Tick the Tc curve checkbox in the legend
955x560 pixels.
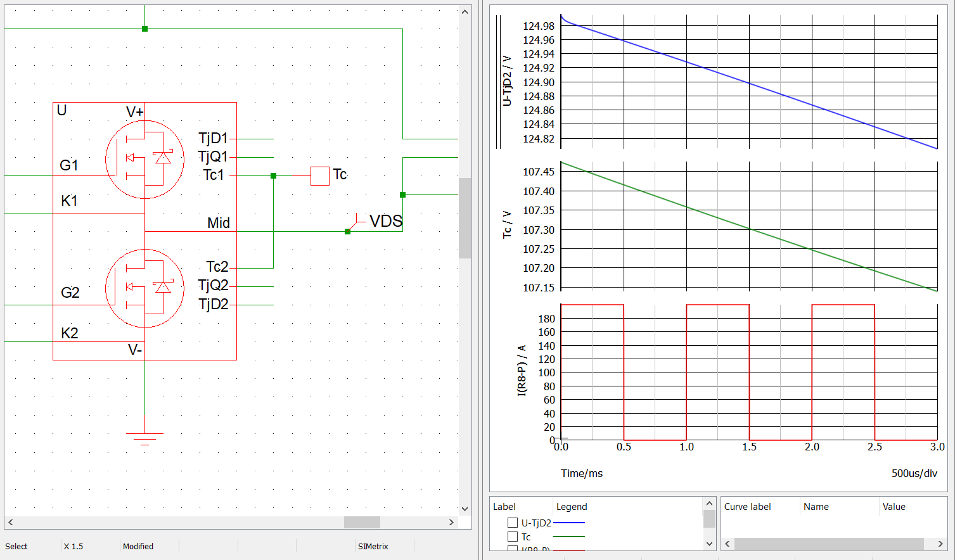pos(513,537)
